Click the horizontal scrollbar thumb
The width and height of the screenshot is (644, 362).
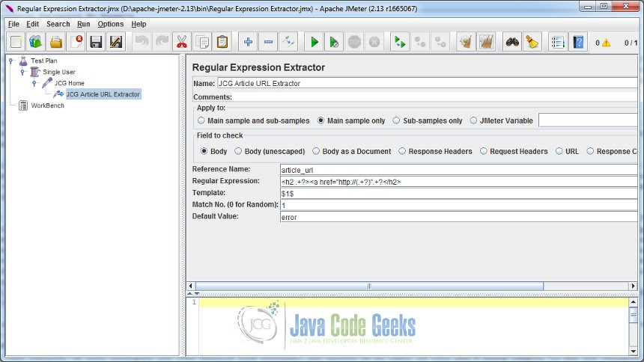click(369, 286)
